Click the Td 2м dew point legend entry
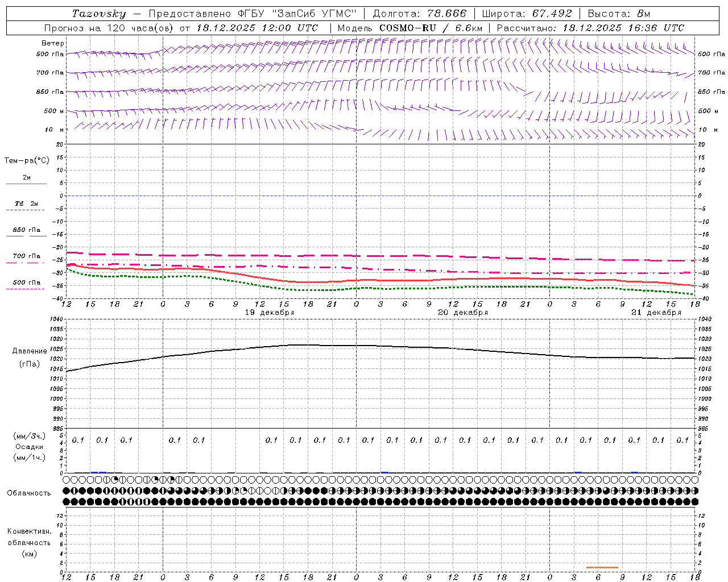 pyautogui.click(x=27, y=203)
